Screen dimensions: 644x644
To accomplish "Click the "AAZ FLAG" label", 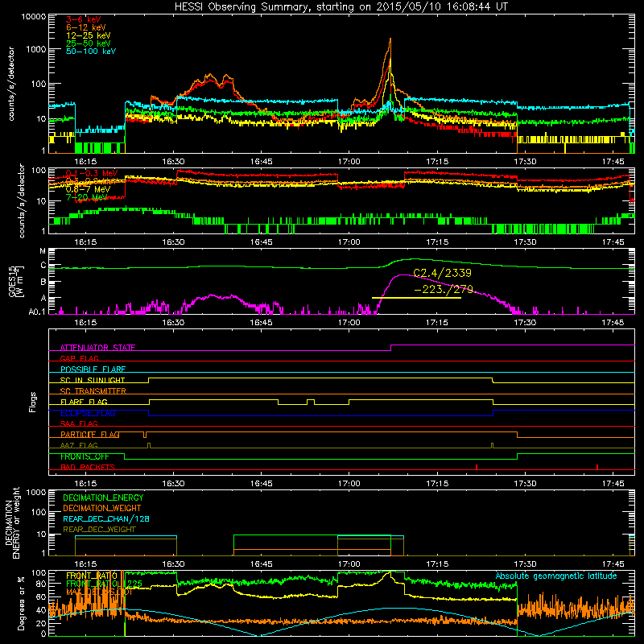I will click(x=79, y=446).
